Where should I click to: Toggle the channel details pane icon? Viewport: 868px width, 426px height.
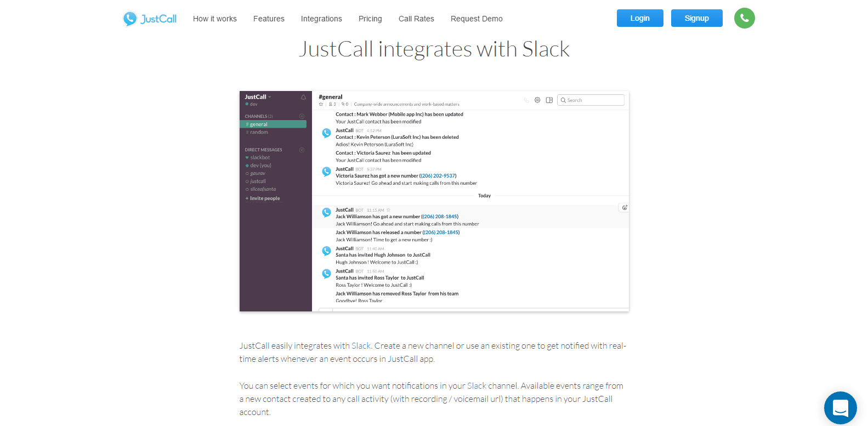549,100
